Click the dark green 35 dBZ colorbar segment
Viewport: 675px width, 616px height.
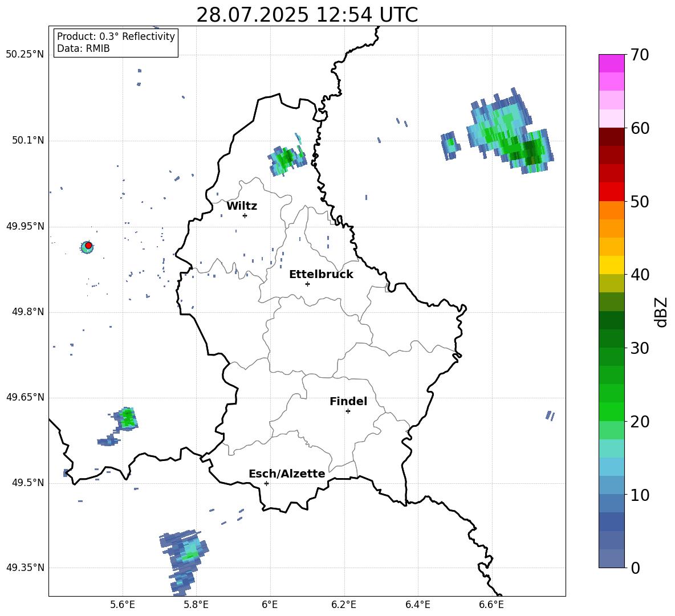[611, 320]
